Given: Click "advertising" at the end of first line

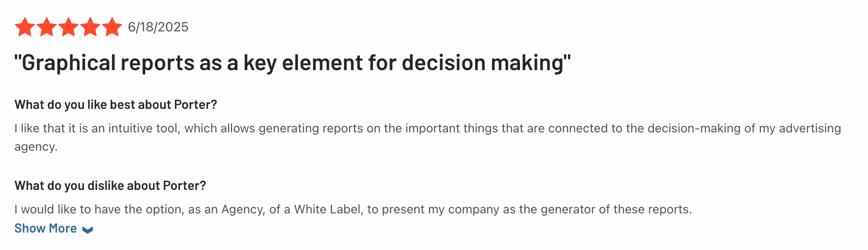Looking at the screenshot, I should [x=810, y=128].
